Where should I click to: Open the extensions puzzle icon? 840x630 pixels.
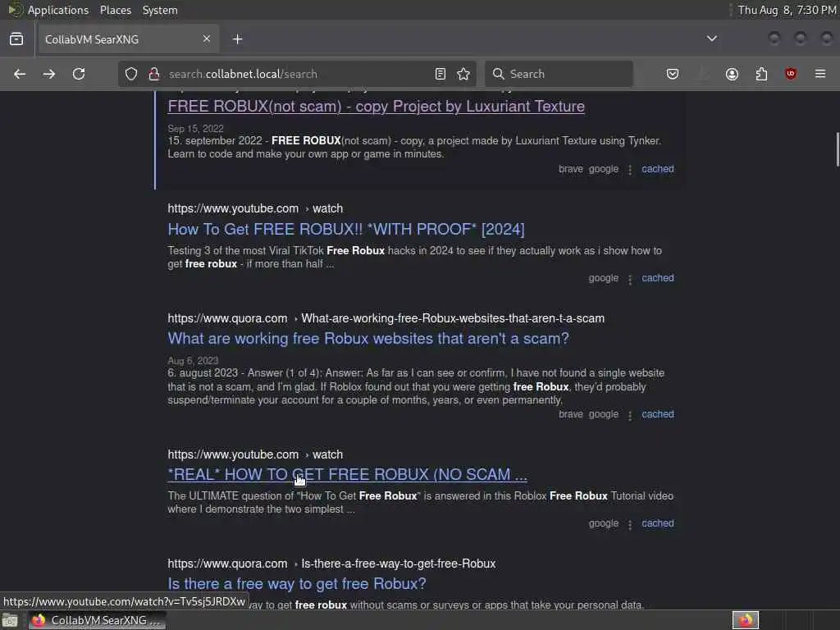coord(761,74)
